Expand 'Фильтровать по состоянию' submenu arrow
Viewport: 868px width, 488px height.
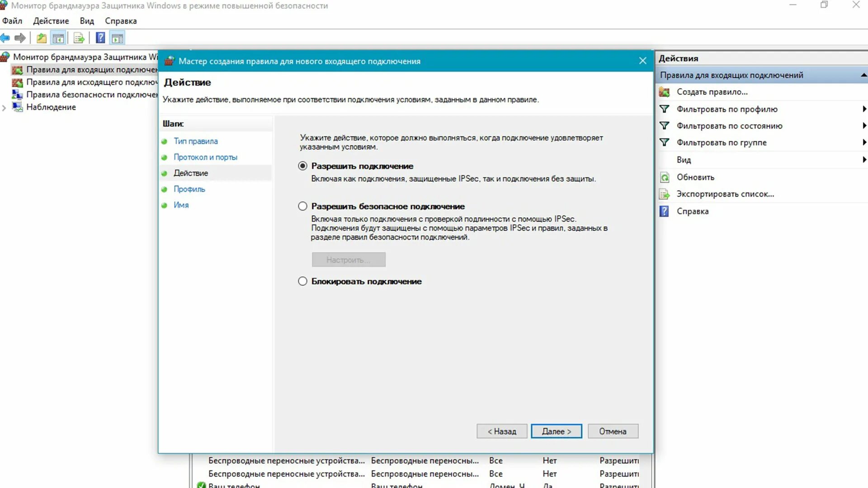coord(864,126)
